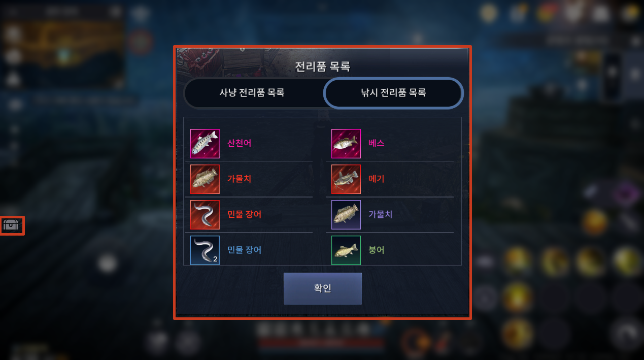The width and height of the screenshot is (644, 360).
Task: Click the 전리품 목록 dialog title
Action: pyautogui.click(x=323, y=67)
